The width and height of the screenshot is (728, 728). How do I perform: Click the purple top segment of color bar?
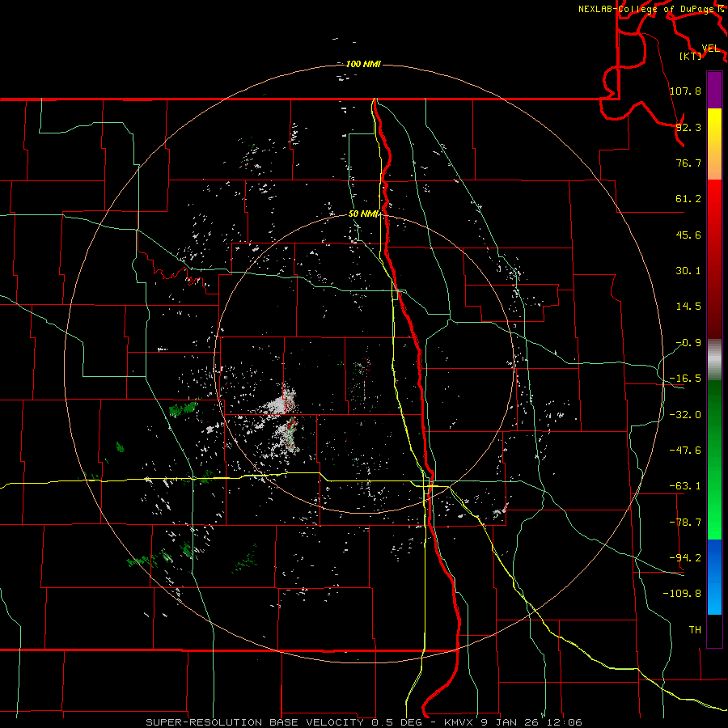tap(714, 90)
